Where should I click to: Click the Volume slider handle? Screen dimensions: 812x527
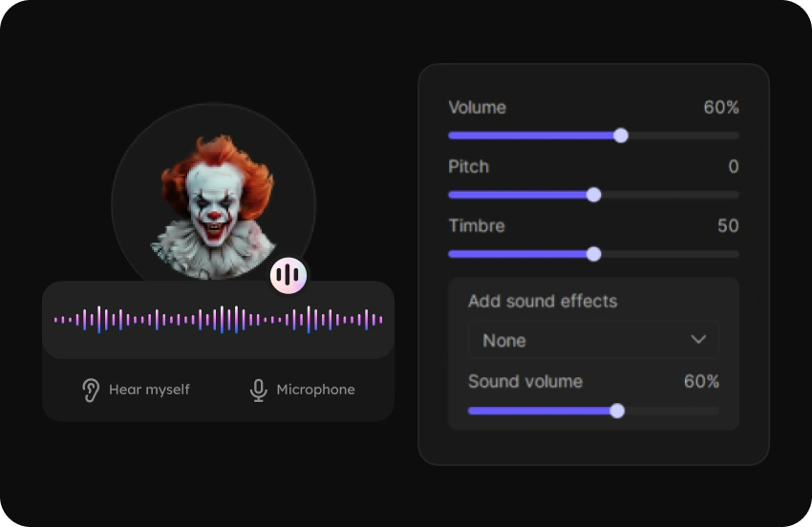click(621, 136)
